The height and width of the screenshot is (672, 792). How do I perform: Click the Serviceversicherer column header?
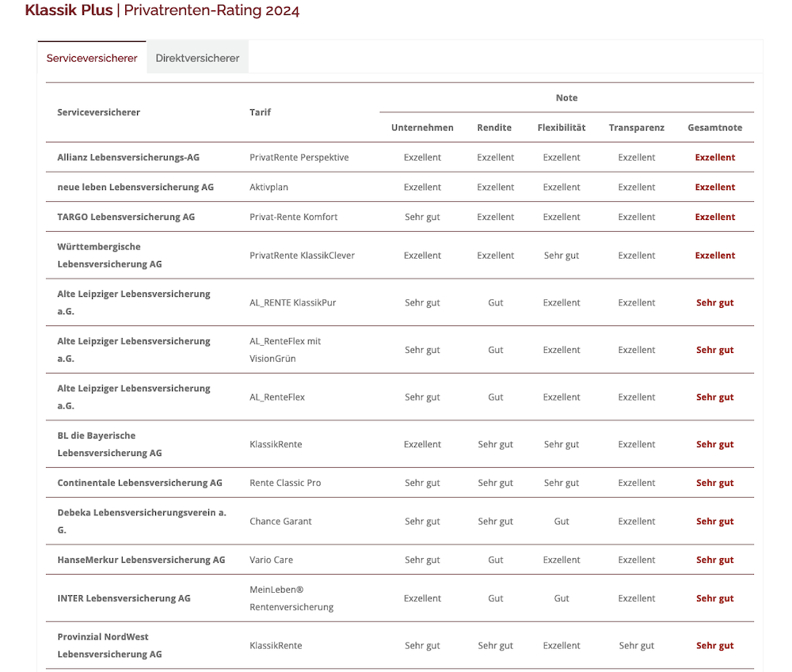point(98,112)
